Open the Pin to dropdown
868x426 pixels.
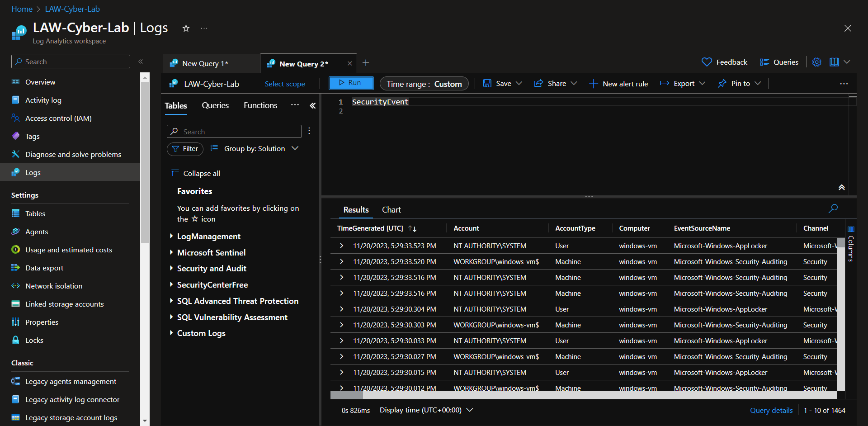point(740,83)
